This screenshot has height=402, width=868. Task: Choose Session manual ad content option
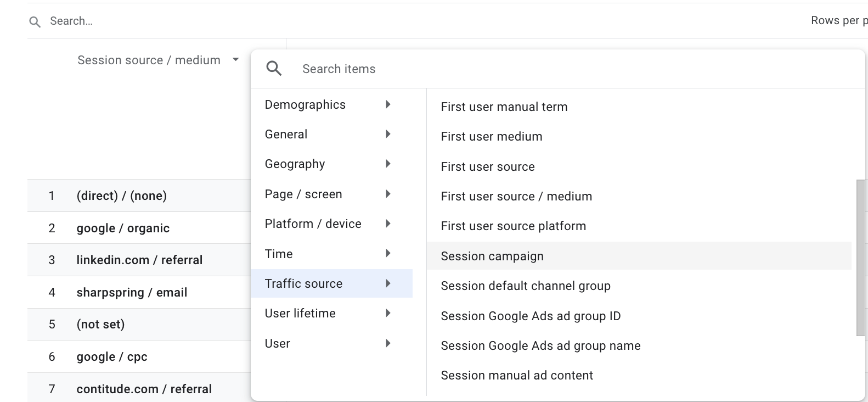516,375
